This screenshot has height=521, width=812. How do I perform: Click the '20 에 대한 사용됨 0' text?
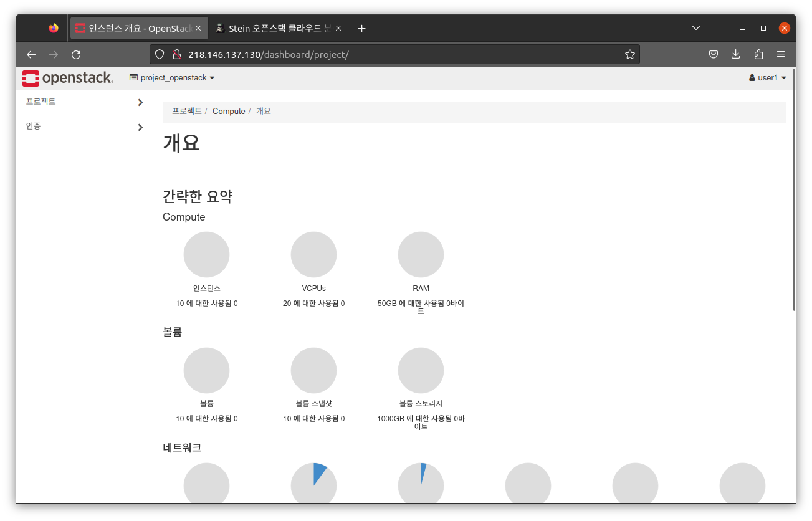coord(313,304)
